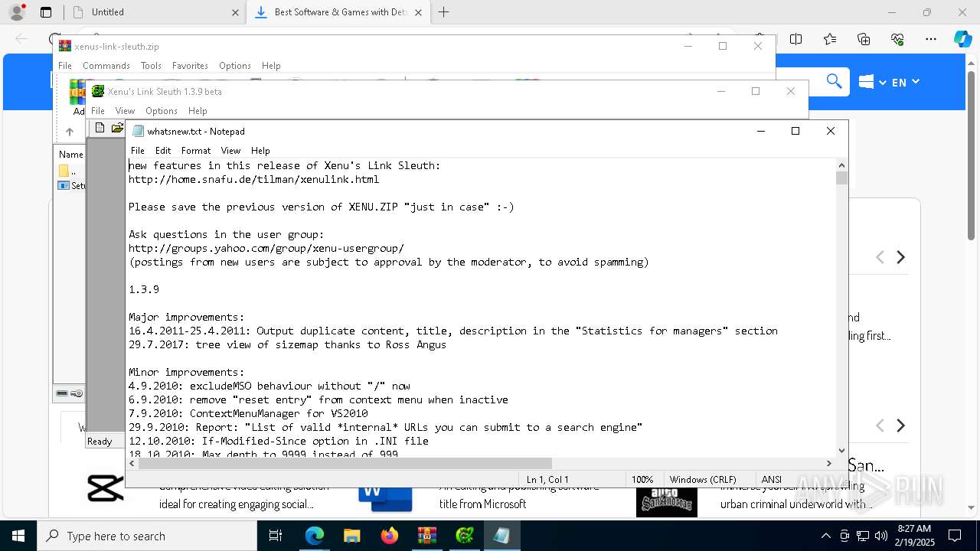Image resolution: width=980 pixels, height=551 pixels.
Task: Open Edge Settings and more menu
Action: [931, 39]
